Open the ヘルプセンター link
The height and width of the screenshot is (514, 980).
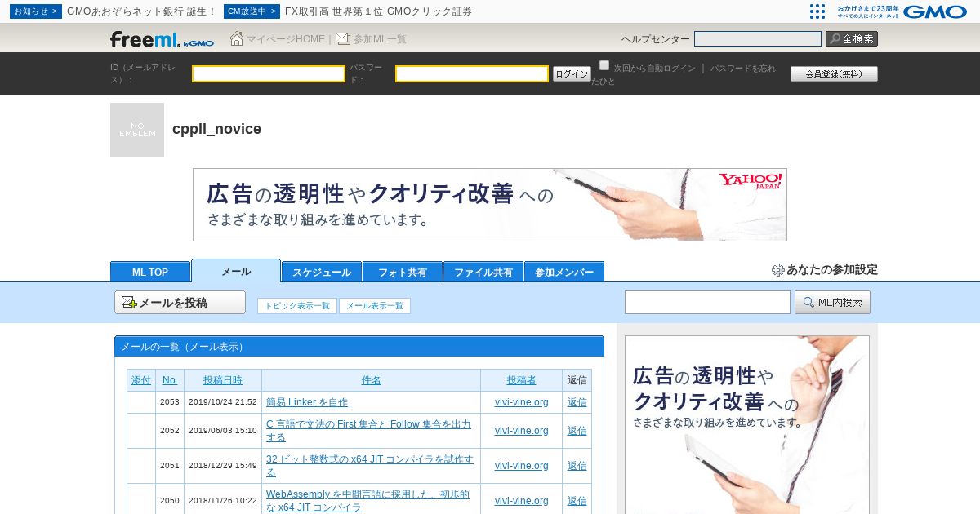[655, 39]
